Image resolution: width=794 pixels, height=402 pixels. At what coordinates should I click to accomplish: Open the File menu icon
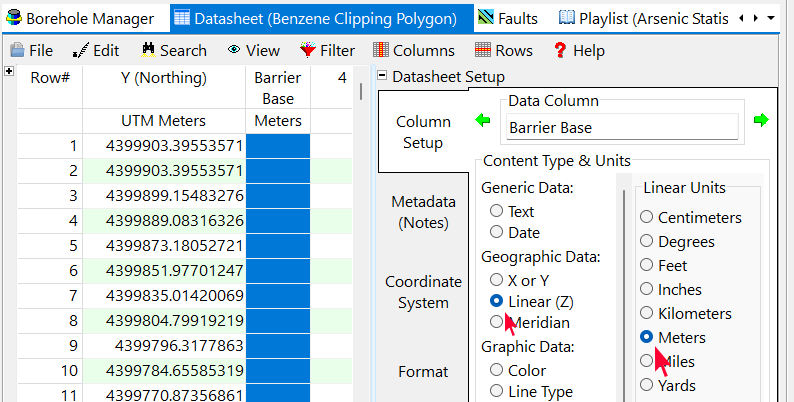tap(17, 50)
